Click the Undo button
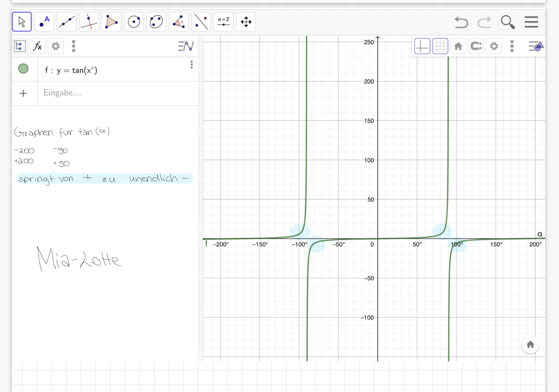 click(461, 22)
